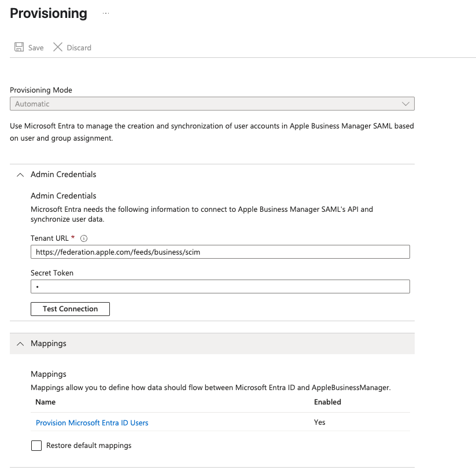476x474 pixels.
Task: Click the Enabled column header
Action: [x=327, y=402]
